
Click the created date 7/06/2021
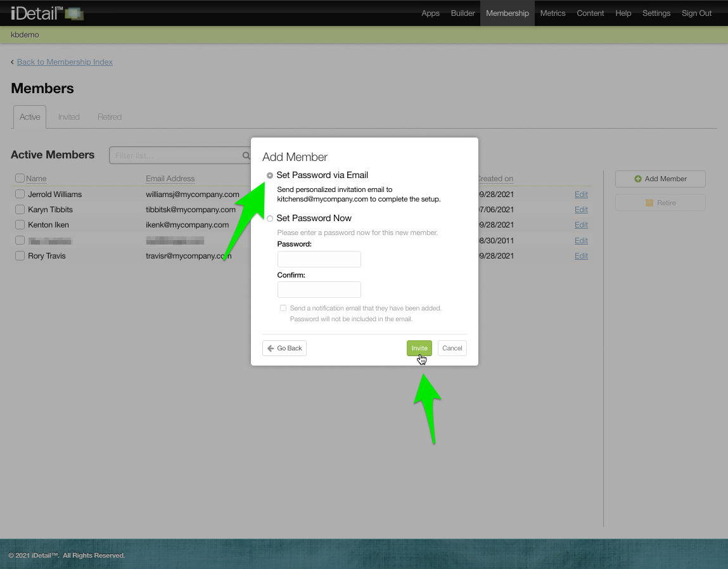click(496, 210)
